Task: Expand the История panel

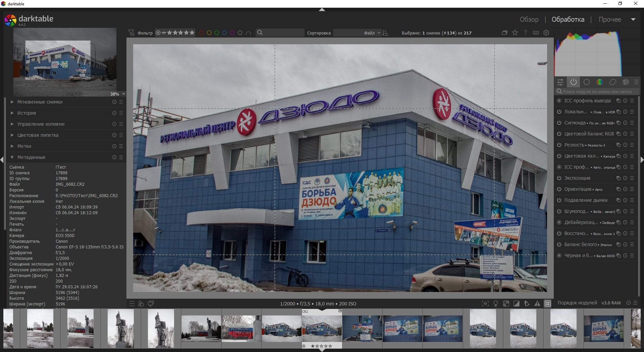Action: coord(12,113)
